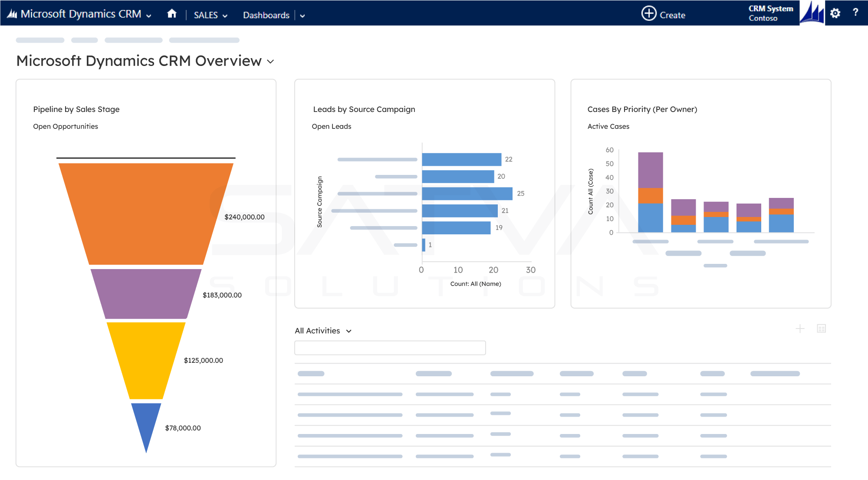Open dashboard selector chevron beside Overview title
Viewport: 868px width, 480px height.
(270, 62)
